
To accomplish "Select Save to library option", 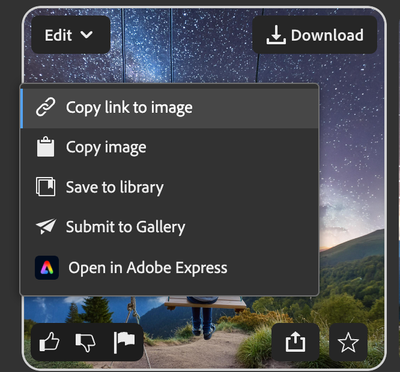I will 170,187.
